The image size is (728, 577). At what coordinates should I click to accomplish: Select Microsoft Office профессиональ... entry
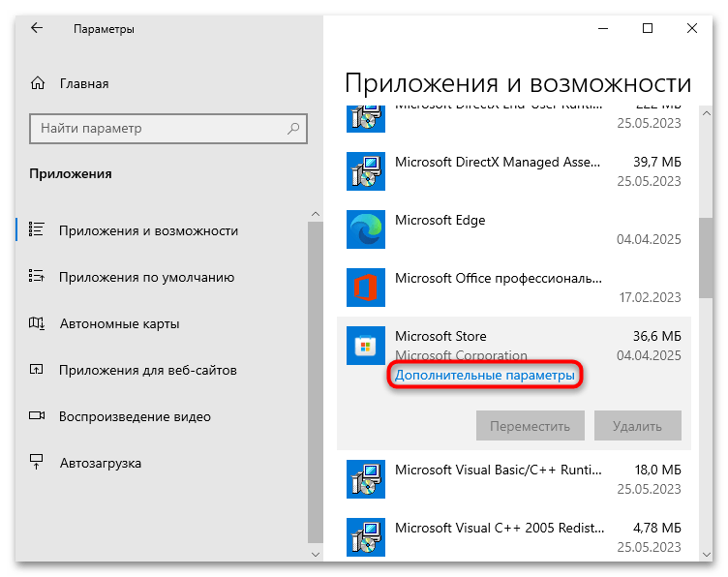499,278
